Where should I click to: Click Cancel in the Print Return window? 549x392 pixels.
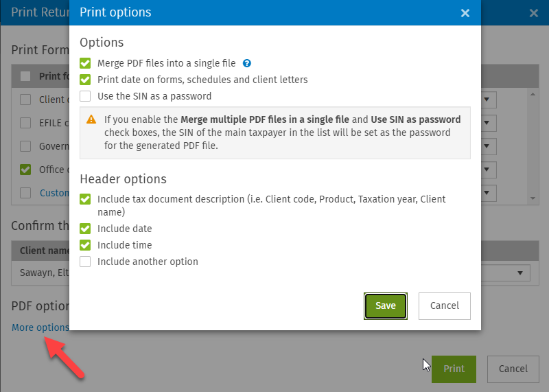point(513,369)
